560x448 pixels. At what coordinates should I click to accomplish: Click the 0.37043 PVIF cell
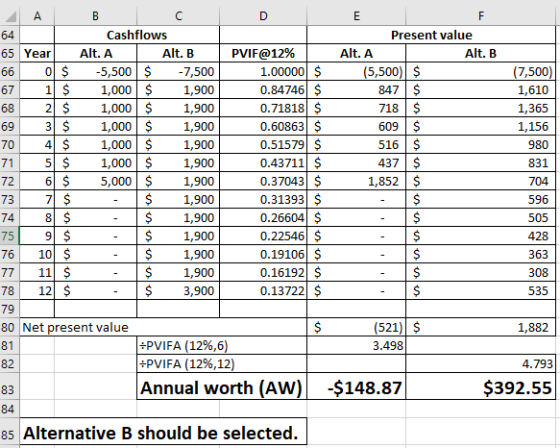pos(263,181)
